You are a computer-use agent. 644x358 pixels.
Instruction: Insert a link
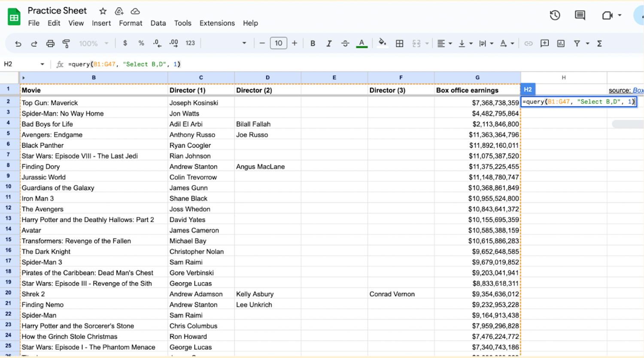(x=529, y=43)
